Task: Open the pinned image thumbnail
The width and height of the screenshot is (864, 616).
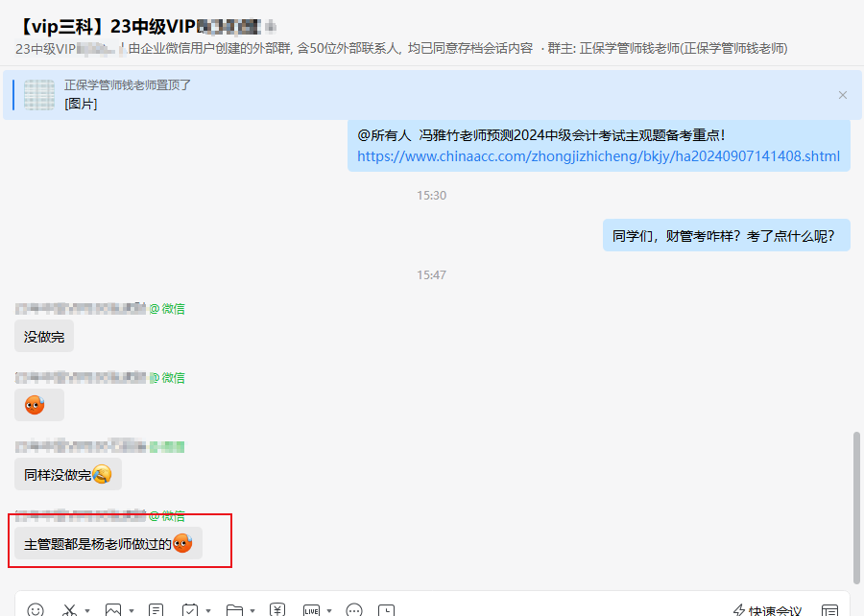Action: [x=39, y=95]
